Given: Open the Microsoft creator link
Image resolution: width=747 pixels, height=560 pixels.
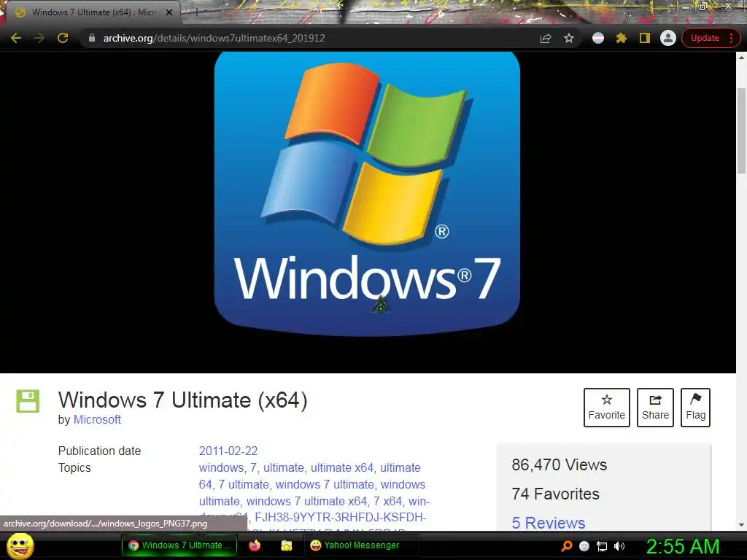Looking at the screenshot, I should click(97, 419).
